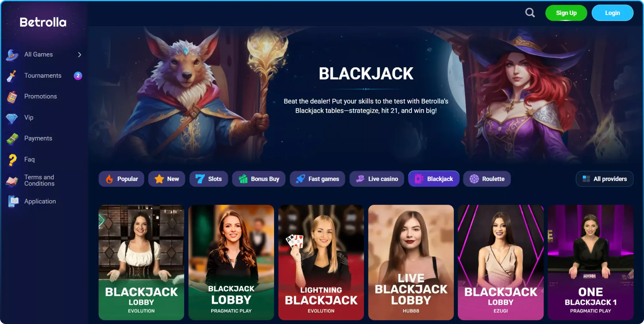Select the Live casino tab

pos(377,179)
